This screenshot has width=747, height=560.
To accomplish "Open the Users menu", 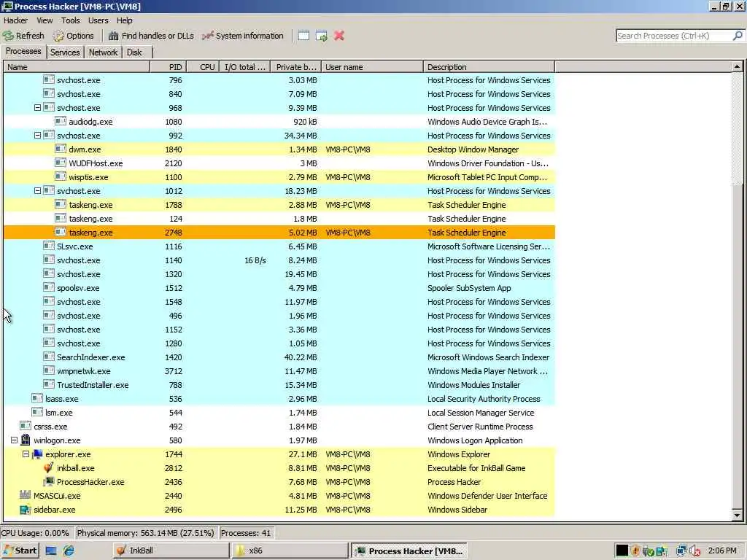I will [98, 20].
